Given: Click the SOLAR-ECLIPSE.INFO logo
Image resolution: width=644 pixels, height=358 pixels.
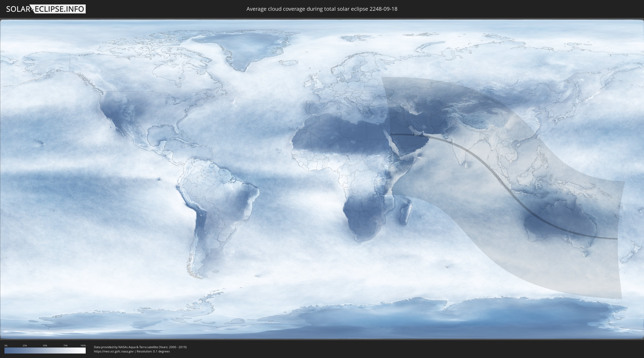Looking at the screenshot, I should pyautogui.click(x=45, y=9).
